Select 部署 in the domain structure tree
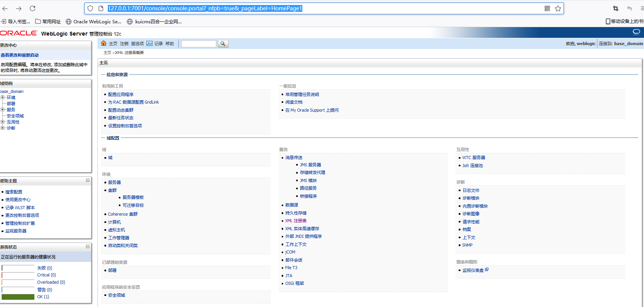 [x=11, y=104]
